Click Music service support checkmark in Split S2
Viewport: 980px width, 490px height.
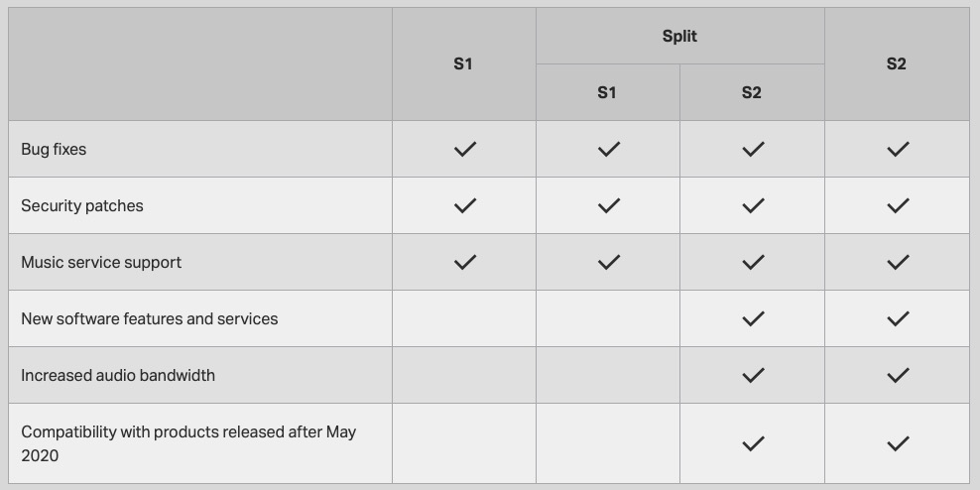tap(753, 262)
